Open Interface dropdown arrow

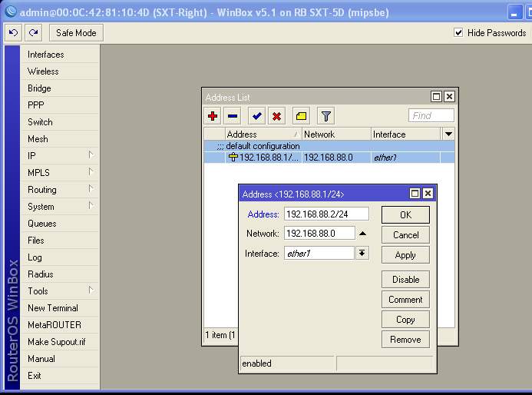362,253
